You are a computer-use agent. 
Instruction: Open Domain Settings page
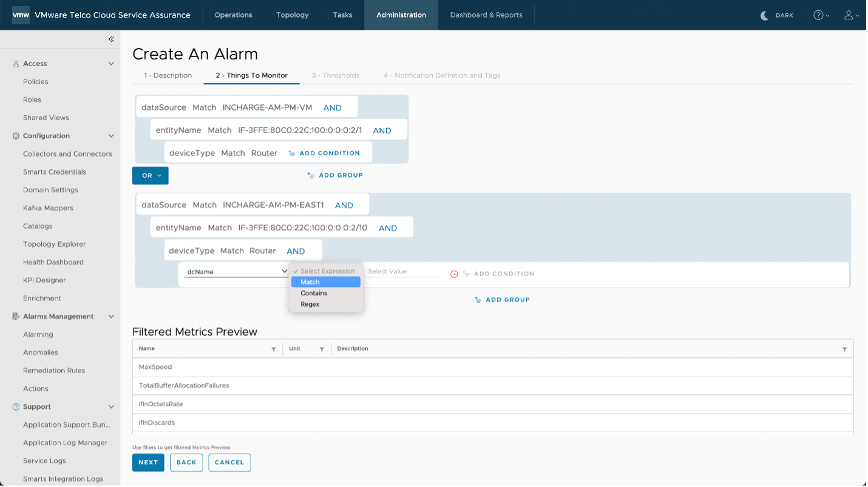click(x=50, y=190)
